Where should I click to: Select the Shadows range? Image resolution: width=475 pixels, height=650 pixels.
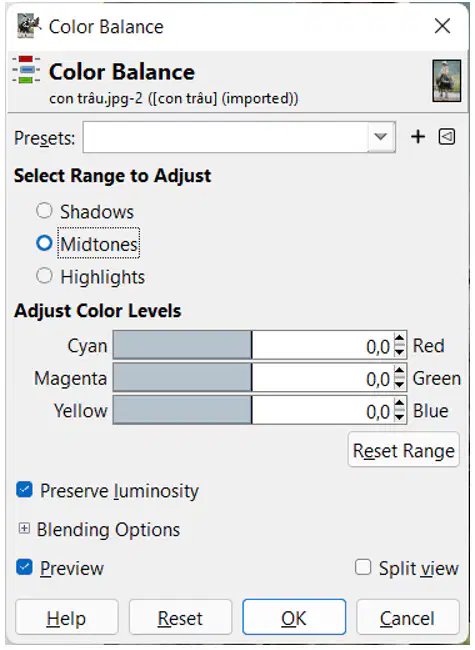point(44,211)
